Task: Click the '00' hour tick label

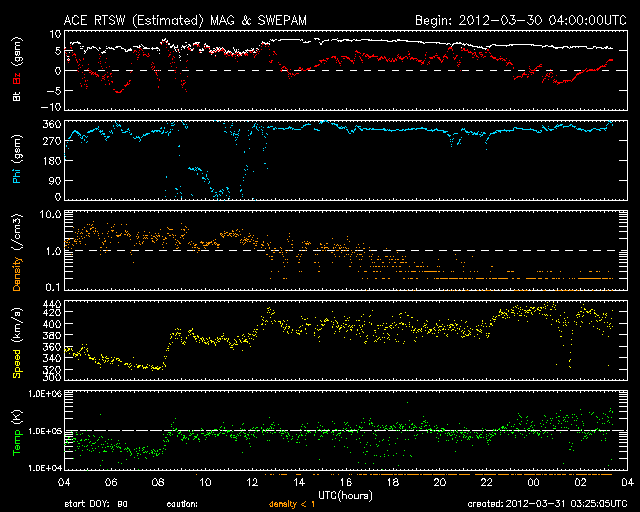Action: point(533,482)
